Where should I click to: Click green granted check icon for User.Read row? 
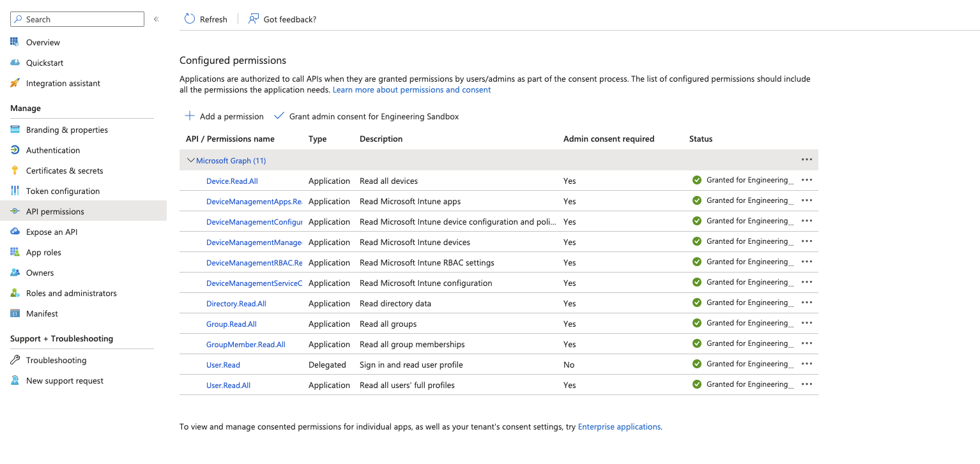(697, 364)
